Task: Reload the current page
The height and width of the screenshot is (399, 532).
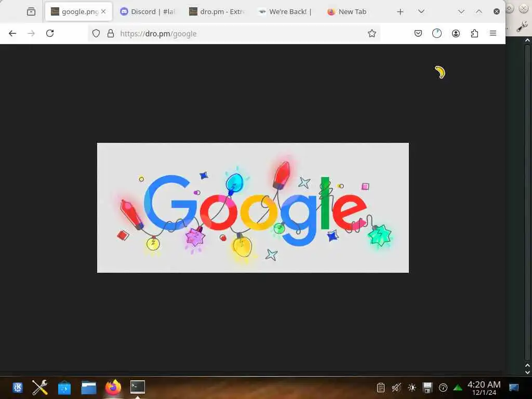Action: [50, 33]
